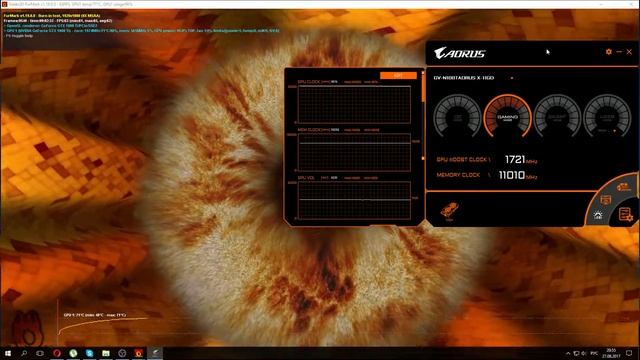Select the User mode gauge
Image resolution: width=640 pixels, height=360 pixels.
[607, 118]
